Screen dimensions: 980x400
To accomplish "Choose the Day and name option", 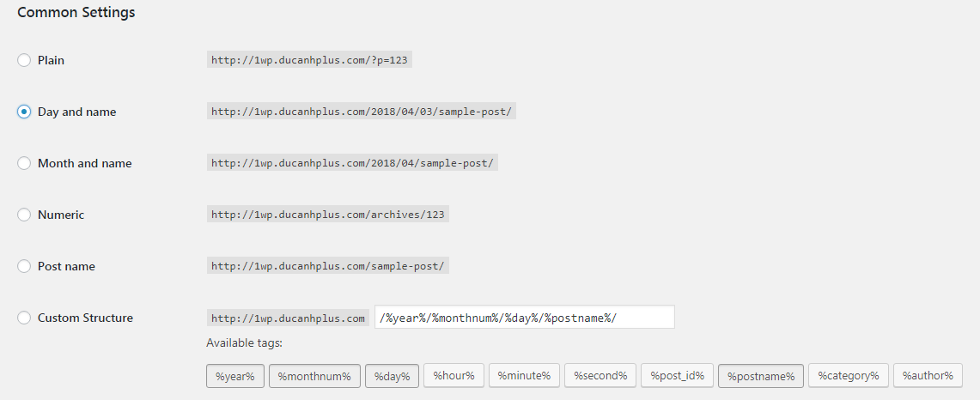I will pos(24,112).
